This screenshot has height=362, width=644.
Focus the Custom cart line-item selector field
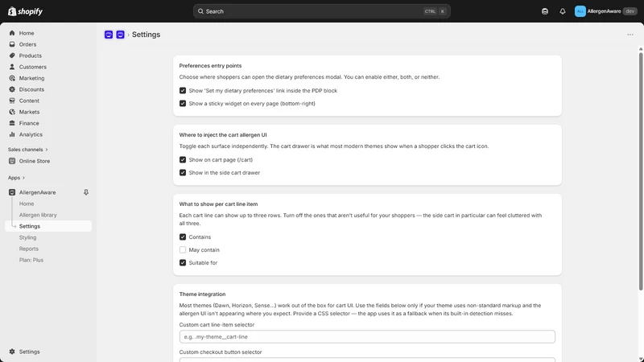[367, 337]
